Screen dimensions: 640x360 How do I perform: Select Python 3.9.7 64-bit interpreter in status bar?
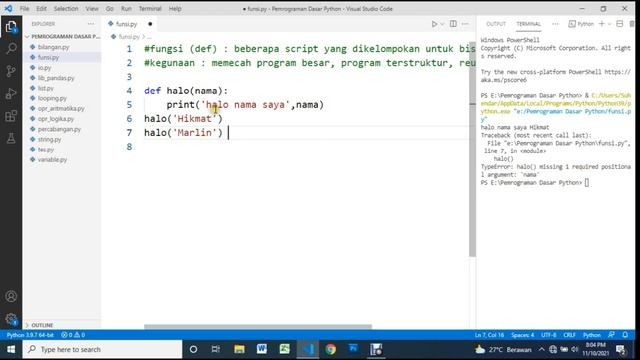click(x=30, y=335)
